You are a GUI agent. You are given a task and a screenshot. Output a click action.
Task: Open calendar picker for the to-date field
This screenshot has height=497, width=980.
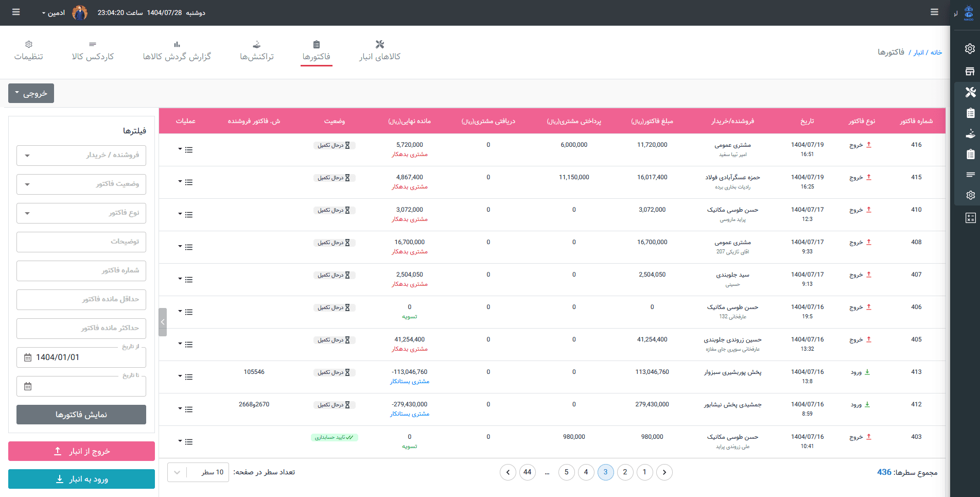28,386
